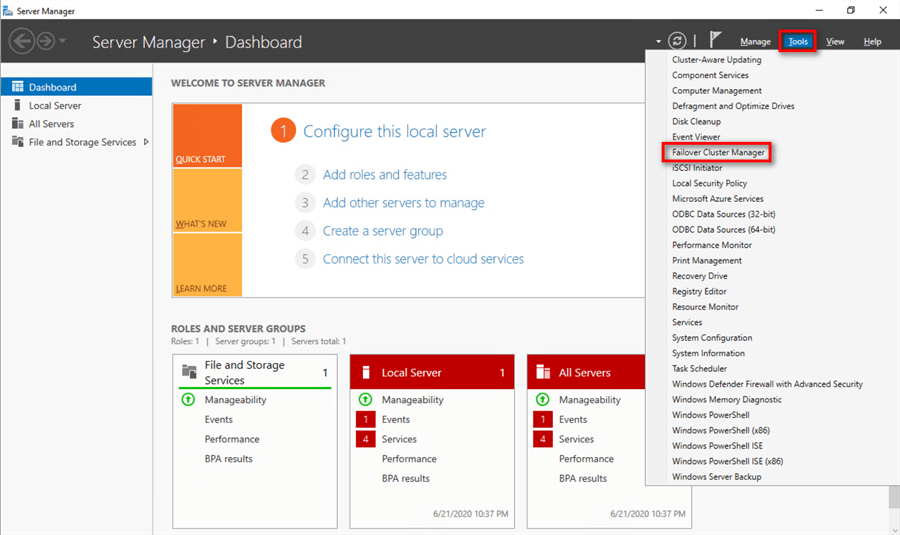Click the refresh icon in header

[677, 41]
